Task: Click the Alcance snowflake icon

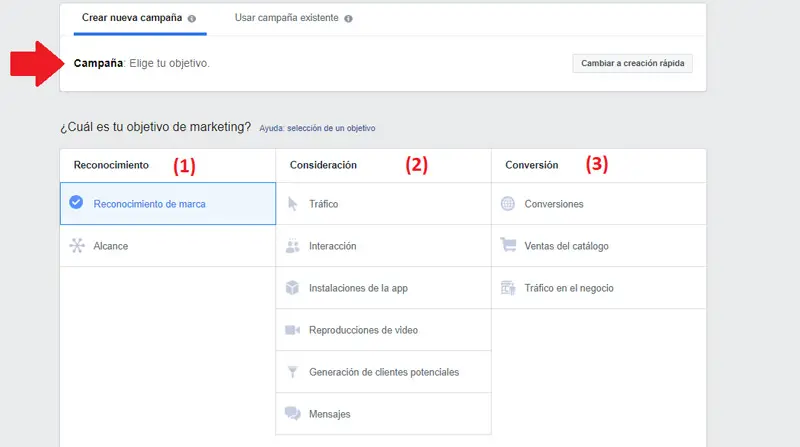Action: [76, 246]
